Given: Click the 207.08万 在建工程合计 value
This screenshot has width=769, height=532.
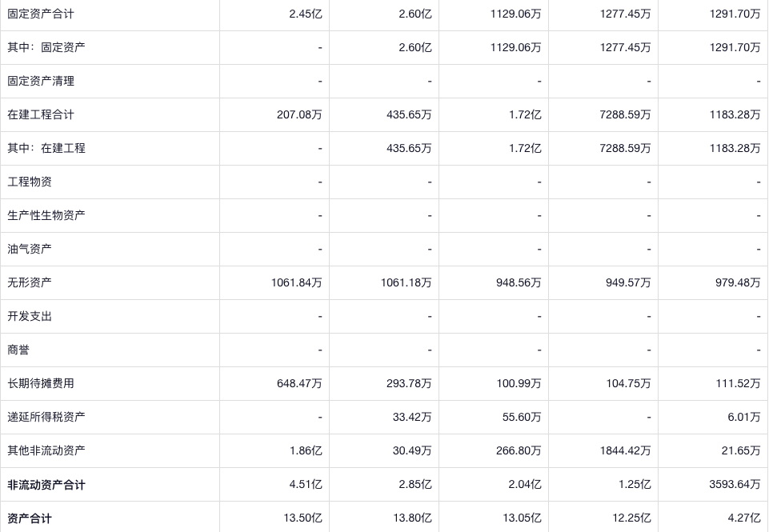Looking at the screenshot, I should click(x=299, y=114).
